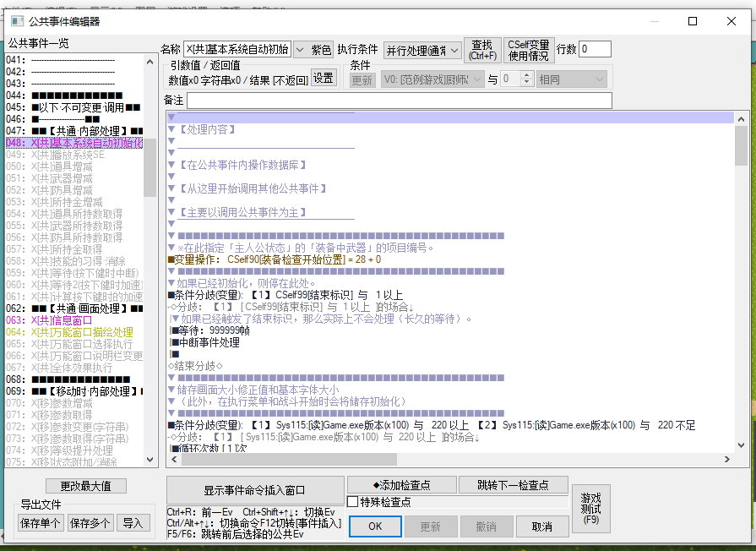756x551 pixels.
Task: Click the 添加检查点 button
Action: (401, 485)
